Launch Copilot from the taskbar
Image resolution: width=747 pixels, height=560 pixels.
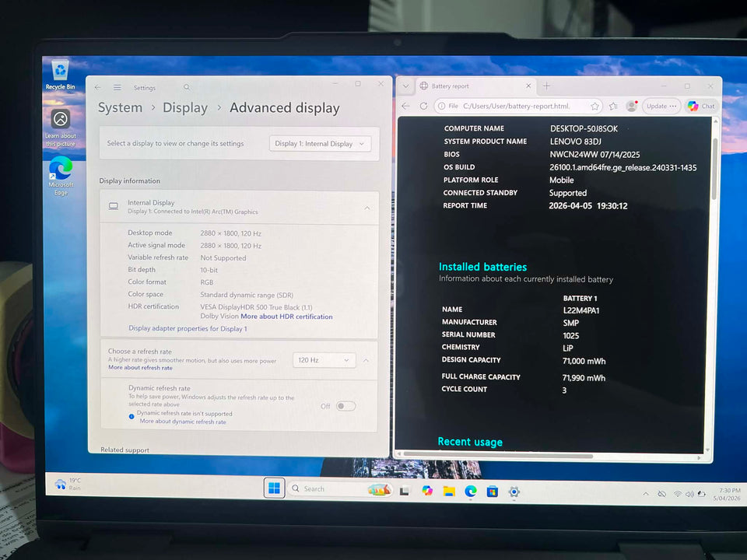(x=427, y=491)
